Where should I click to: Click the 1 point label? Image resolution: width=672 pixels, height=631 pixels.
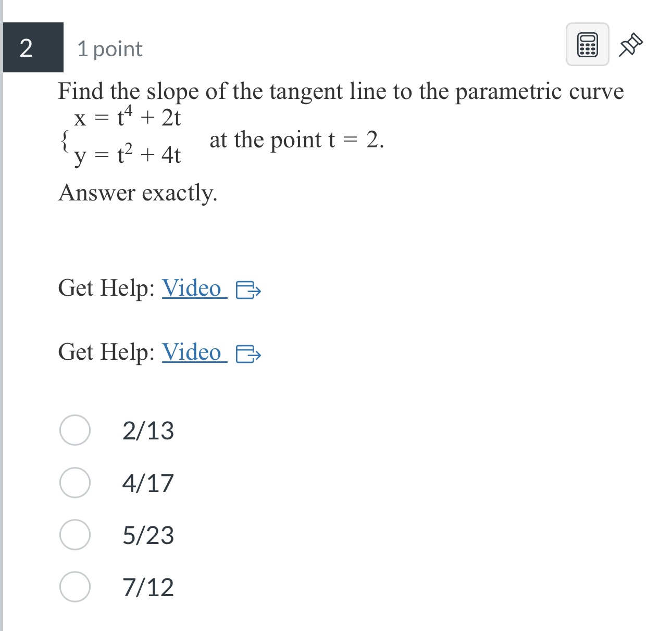tap(109, 48)
